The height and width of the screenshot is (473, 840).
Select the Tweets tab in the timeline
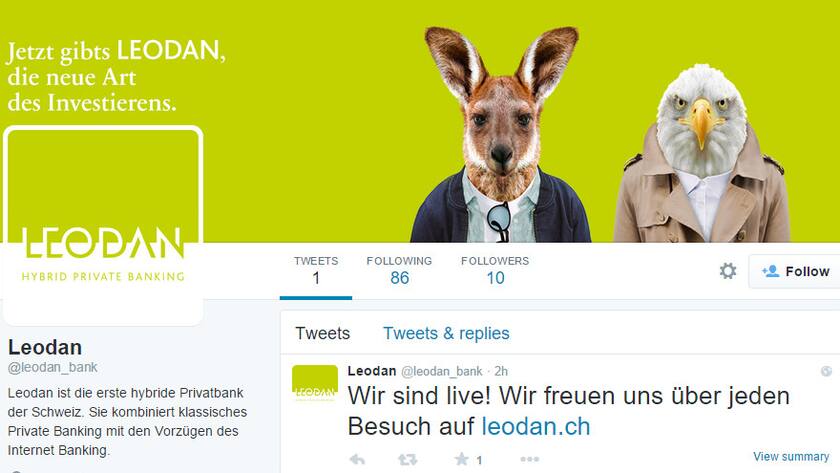point(322,333)
